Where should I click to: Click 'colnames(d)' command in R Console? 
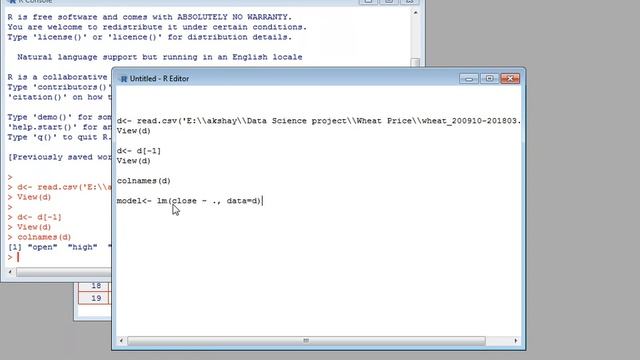[44, 237]
